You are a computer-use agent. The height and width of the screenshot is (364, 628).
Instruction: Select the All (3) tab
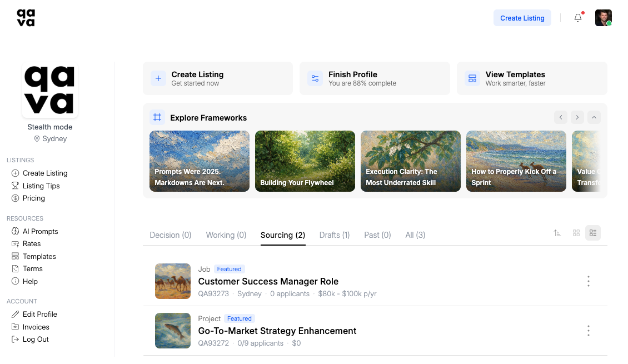pyautogui.click(x=415, y=235)
